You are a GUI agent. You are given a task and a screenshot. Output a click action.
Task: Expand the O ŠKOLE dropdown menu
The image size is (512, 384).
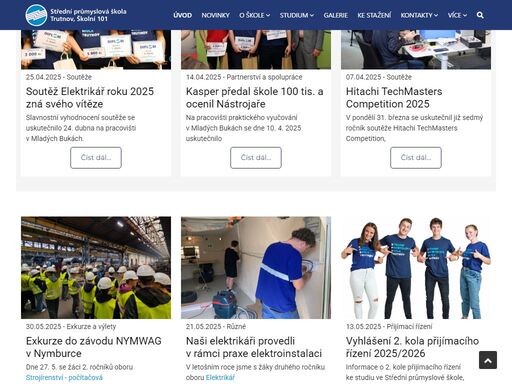point(255,15)
